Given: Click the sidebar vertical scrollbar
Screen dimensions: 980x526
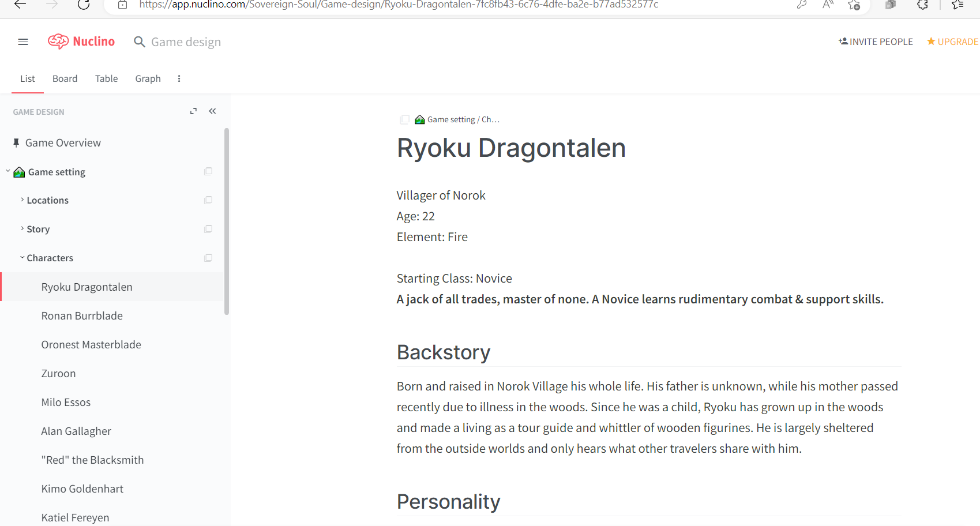Looking at the screenshot, I should click(227, 221).
